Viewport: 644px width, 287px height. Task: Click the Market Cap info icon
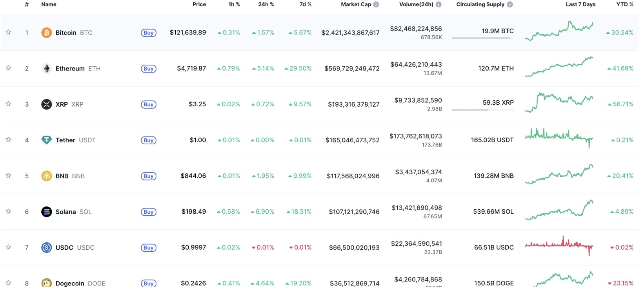pos(376,5)
